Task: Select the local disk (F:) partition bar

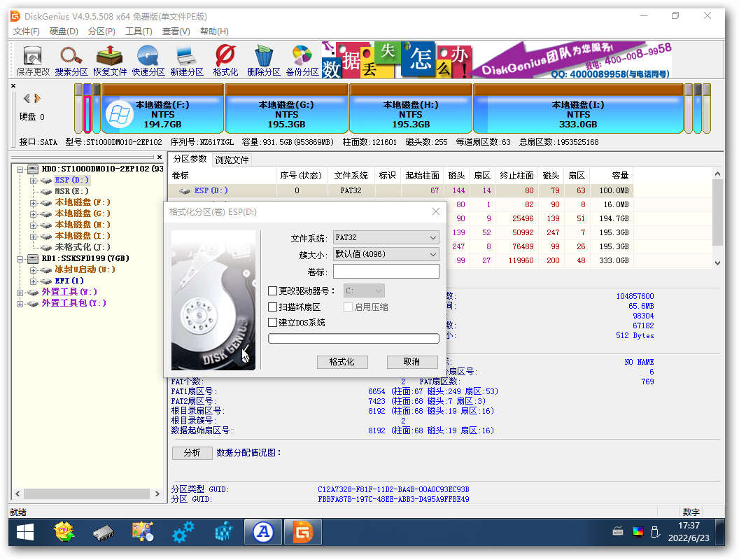Action: [x=162, y=109]
